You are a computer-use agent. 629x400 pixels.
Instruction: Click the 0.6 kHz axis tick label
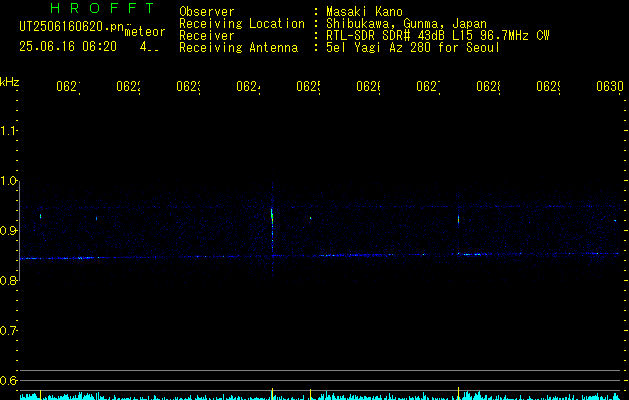point(8,380)
